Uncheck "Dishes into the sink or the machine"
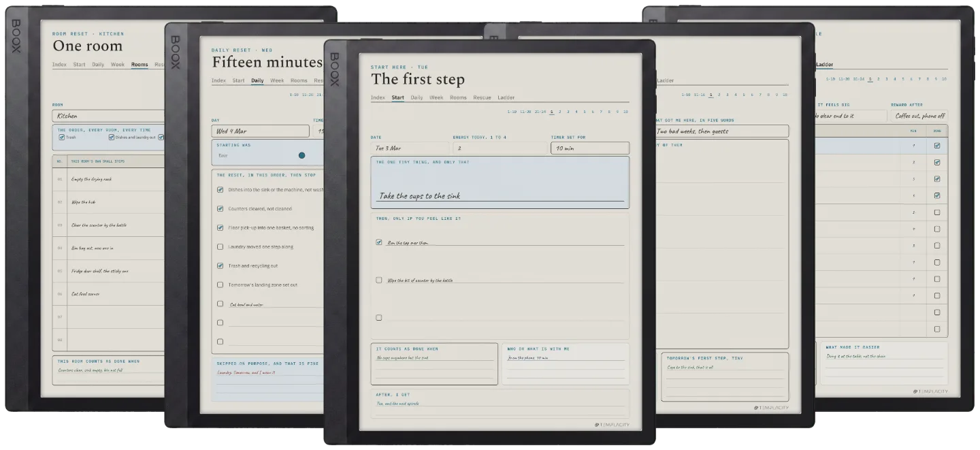The image size is (980, 450). point(220,190)
